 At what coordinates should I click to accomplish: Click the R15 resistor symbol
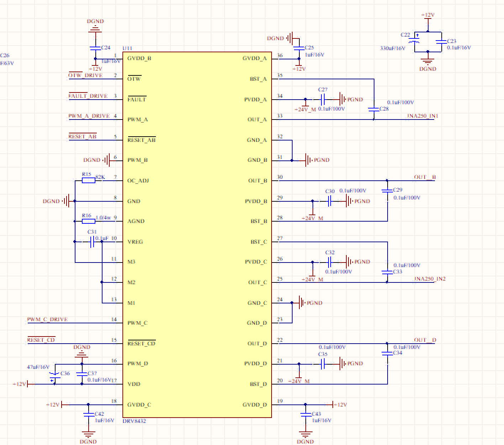pyautogui.click(x=89, y=181)
